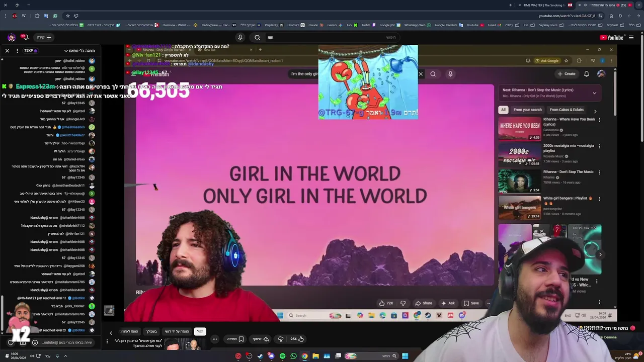Image resolution: width=644 pixels, height=362 pixels.
Task: Click the Windows Start button on the taskbar
Action: tap(405, 356)
